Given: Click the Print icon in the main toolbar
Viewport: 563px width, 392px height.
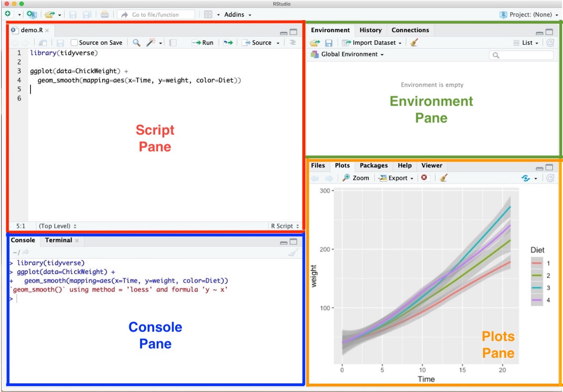Looking at the screenshot, I should (105, 15).
